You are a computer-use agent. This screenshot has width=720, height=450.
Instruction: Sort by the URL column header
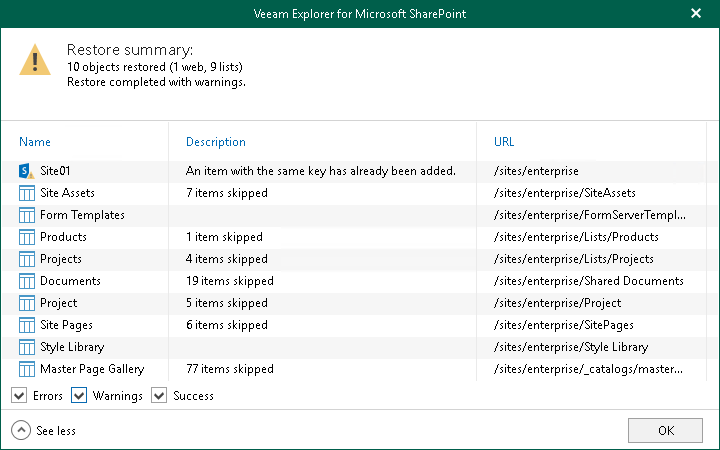504,142
